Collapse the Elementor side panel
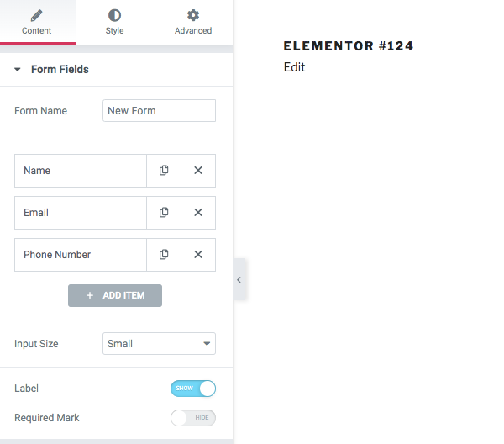Viewport: 504px width, 444px height. click(x=239, y=280)
